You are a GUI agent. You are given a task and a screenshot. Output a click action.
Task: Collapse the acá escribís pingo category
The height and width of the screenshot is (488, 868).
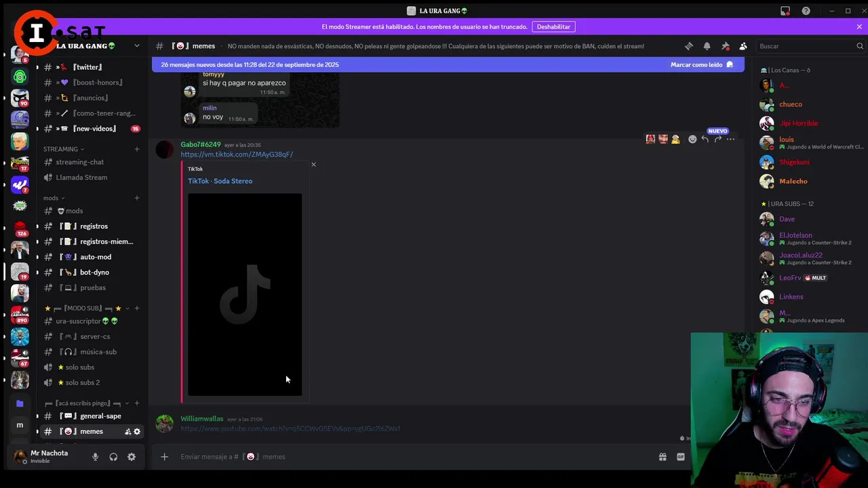pos(87,403)
